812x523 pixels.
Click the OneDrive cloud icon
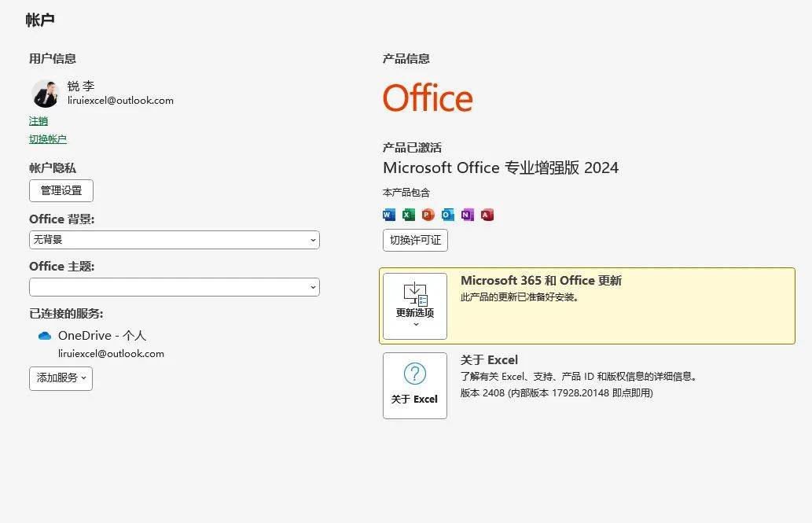pyautogui.click(x=45, y=336)
